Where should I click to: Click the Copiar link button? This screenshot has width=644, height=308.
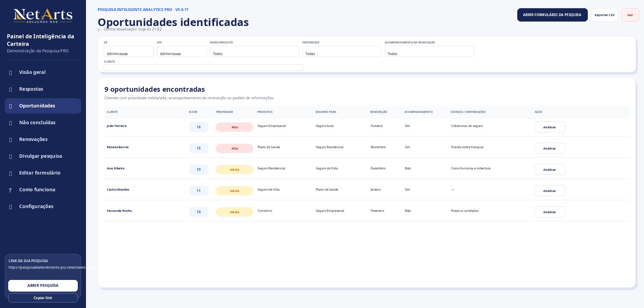43,298
